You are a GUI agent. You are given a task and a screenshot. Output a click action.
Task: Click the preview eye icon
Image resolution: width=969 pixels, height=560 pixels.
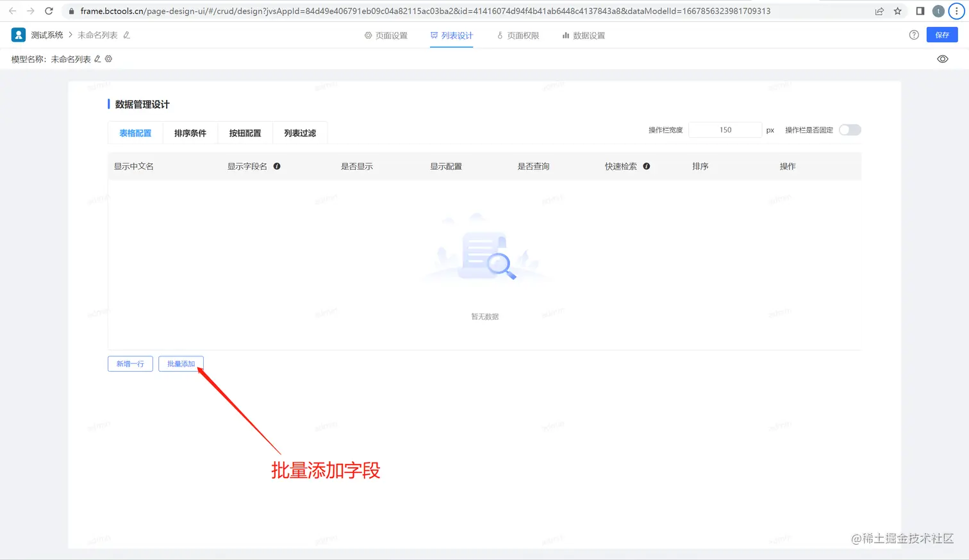(943, 59)
